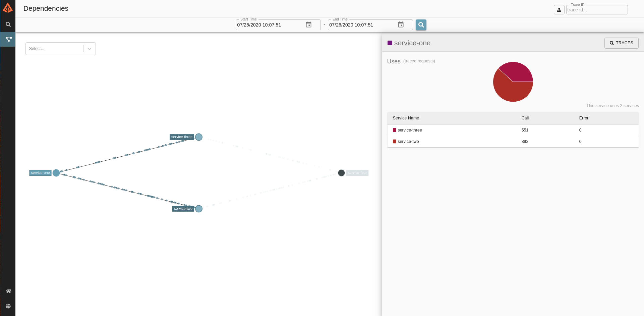Open the TRACES view for service-one

[621, 43]
